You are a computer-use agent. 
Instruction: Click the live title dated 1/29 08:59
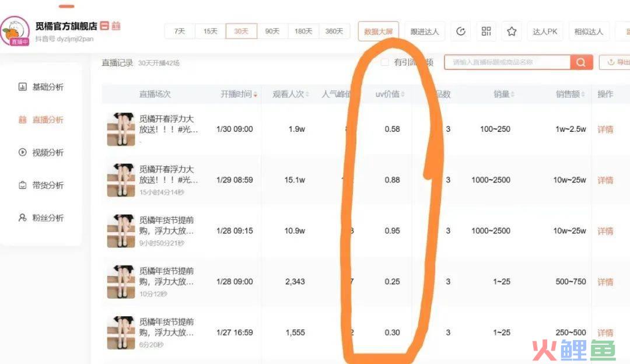[169, 174]
